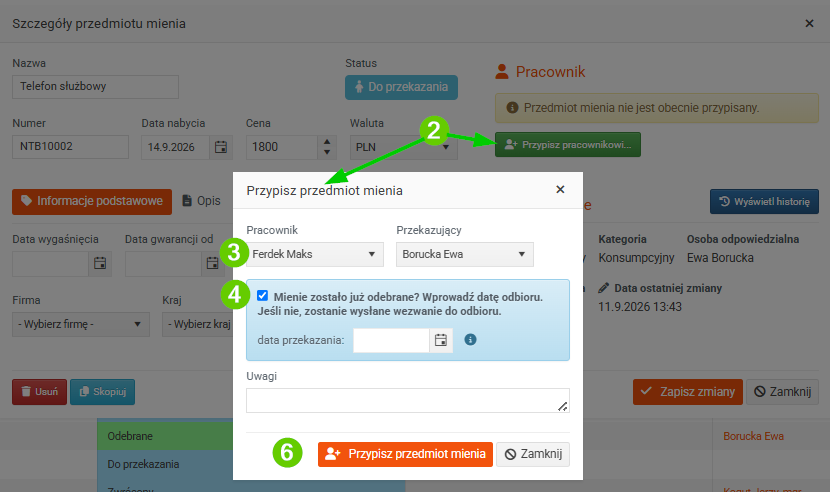This screenshot has height=492, width=830.
Task: Open the Data nabycia calendar picker
Action: coord(221,147)
